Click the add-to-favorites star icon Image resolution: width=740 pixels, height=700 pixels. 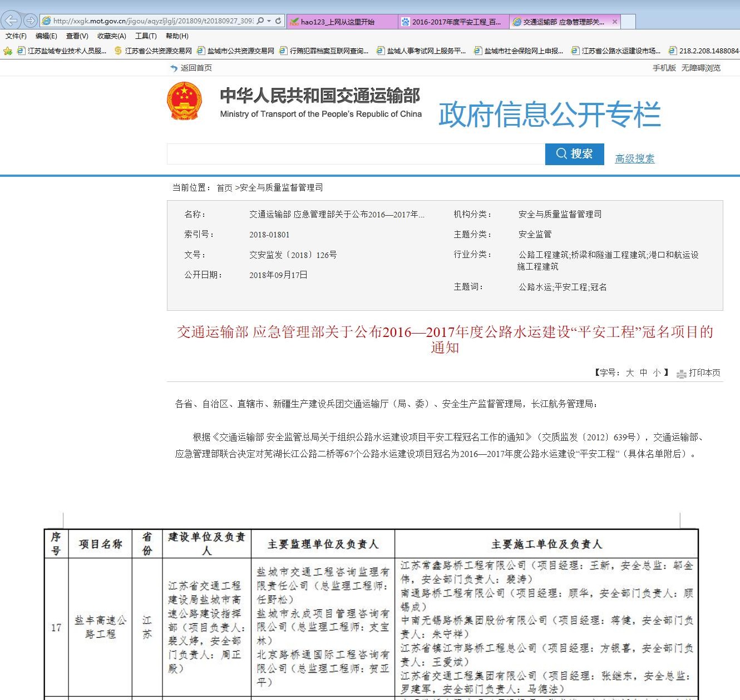coord(8,51)
